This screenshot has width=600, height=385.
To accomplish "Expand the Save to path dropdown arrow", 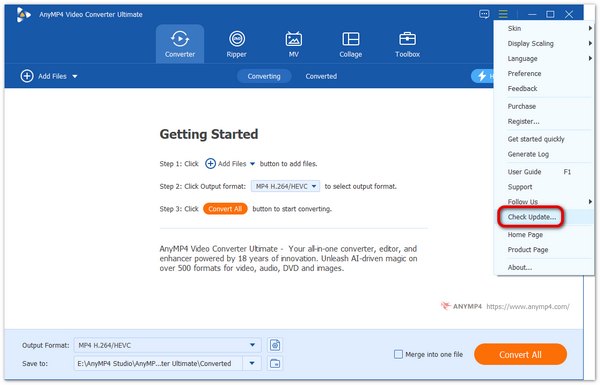I will point(252,364).
